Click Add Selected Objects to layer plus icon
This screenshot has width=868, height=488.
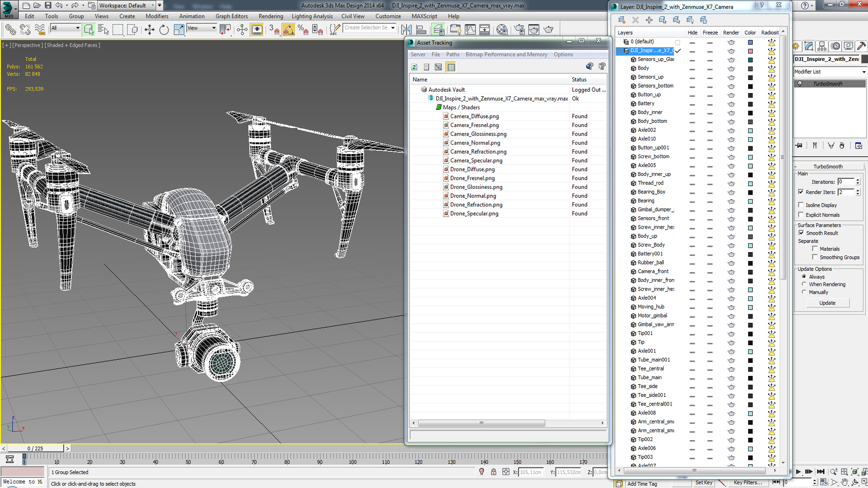pyautogui.click(x=649, y=20)
